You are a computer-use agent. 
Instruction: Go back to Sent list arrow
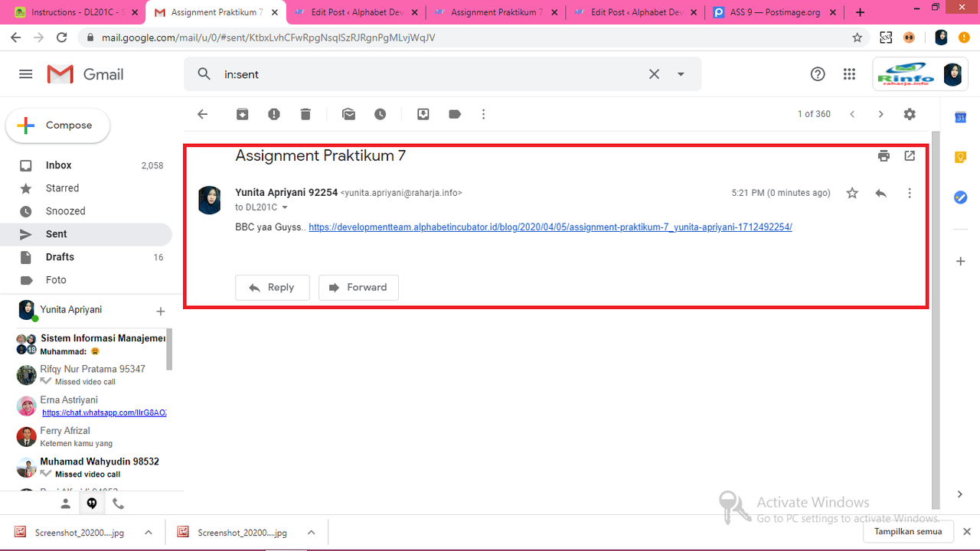(x=202, y=114)
